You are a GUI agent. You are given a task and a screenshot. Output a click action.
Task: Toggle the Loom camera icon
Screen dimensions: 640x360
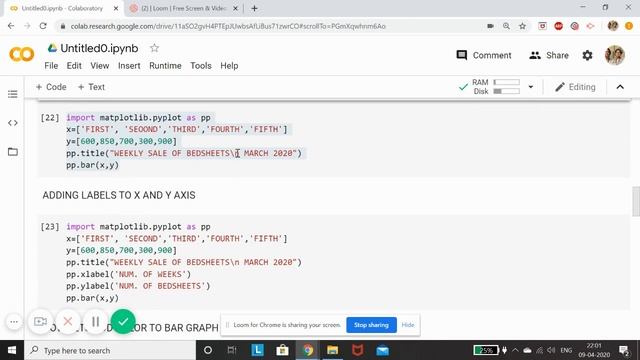(40, 322)
